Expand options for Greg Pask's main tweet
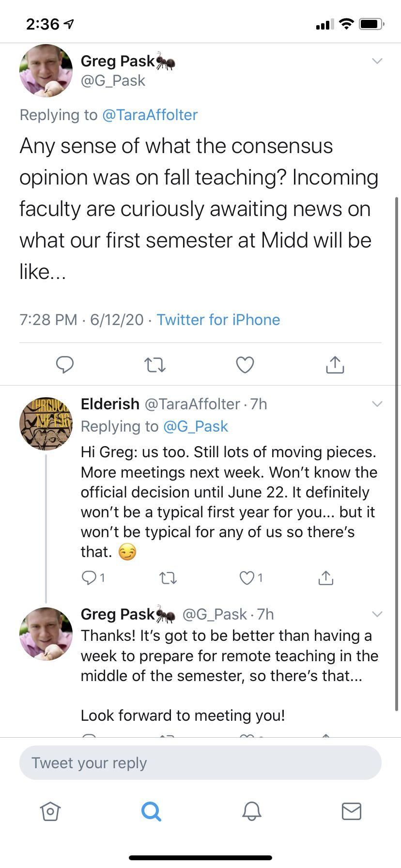The height and width of the screenshot is (868, 401). point(377,61)
